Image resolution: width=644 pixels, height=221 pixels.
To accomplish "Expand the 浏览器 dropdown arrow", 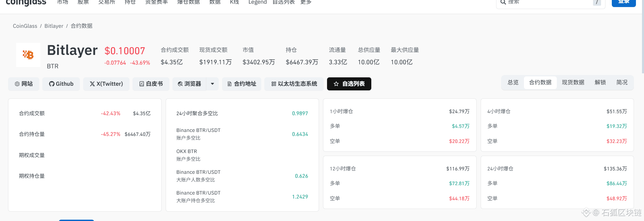I will [212, 84].
